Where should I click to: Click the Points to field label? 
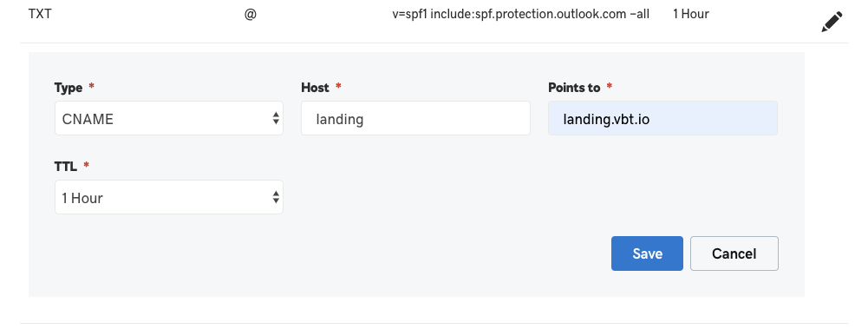pyautogui.click(x=574, y=88)
